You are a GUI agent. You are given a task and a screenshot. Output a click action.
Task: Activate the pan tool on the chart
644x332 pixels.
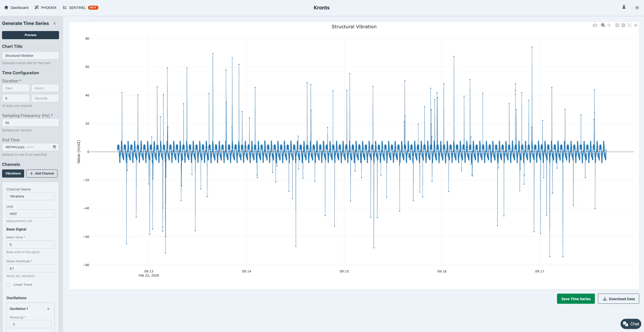(609, 25)
